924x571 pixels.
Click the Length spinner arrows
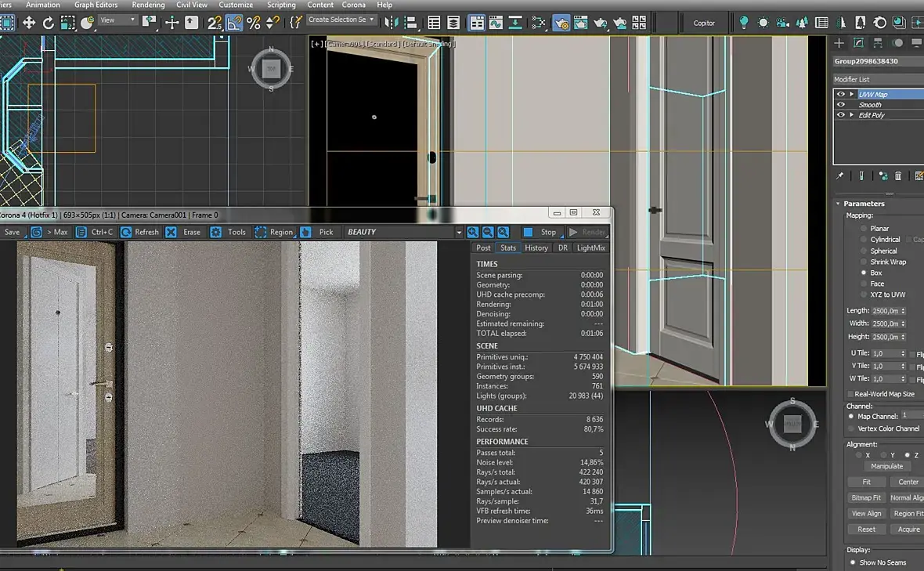point(903,311)
